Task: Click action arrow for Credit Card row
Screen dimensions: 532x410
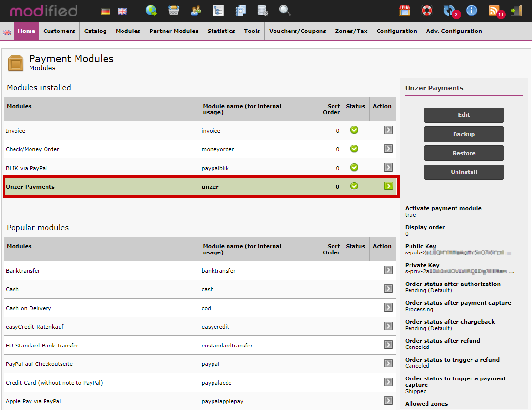Action: click(389, 382)
